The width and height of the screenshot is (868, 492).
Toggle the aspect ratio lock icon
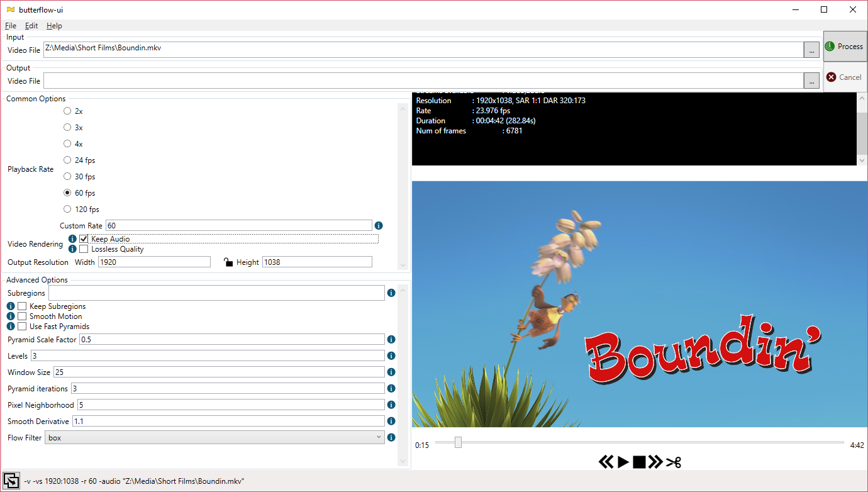[x=228, y=262]
